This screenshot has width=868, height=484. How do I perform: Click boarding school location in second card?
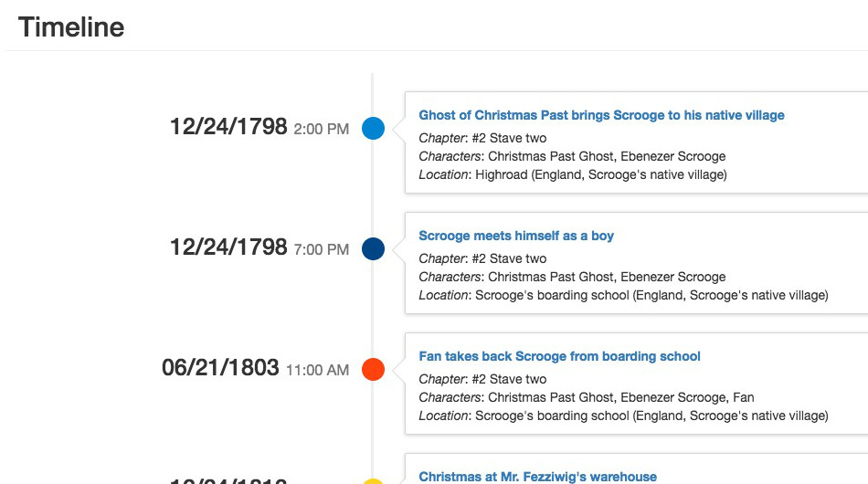623,295
